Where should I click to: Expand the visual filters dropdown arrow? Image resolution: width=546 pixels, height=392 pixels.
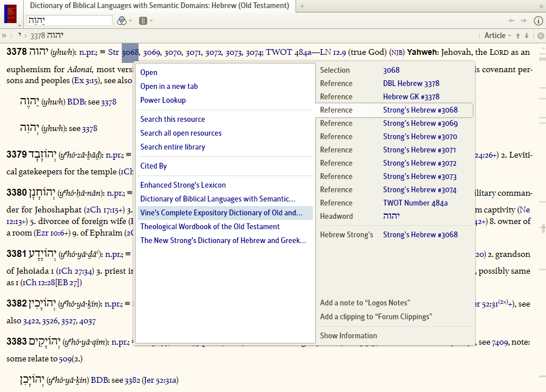coord(130,21)
